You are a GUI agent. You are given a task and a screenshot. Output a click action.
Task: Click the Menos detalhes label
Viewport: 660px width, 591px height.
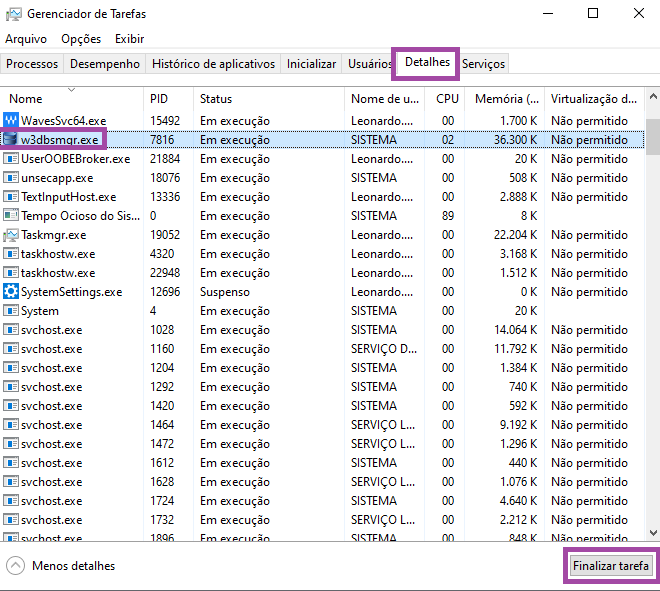point(73,565)
